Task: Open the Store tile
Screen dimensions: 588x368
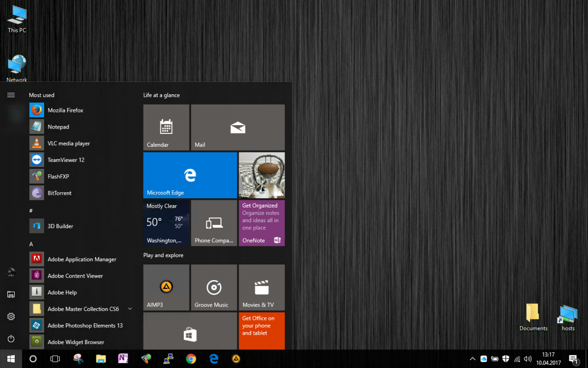Action: [190, 331]
